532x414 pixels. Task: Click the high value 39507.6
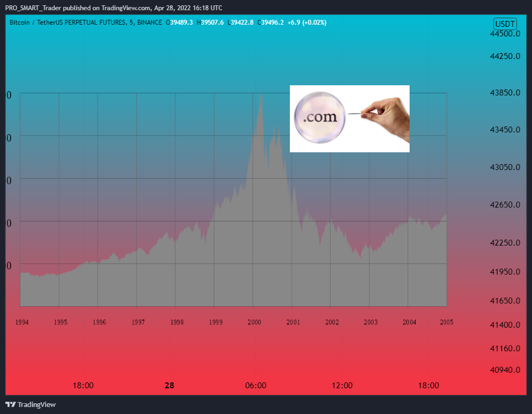coord(212,23)
